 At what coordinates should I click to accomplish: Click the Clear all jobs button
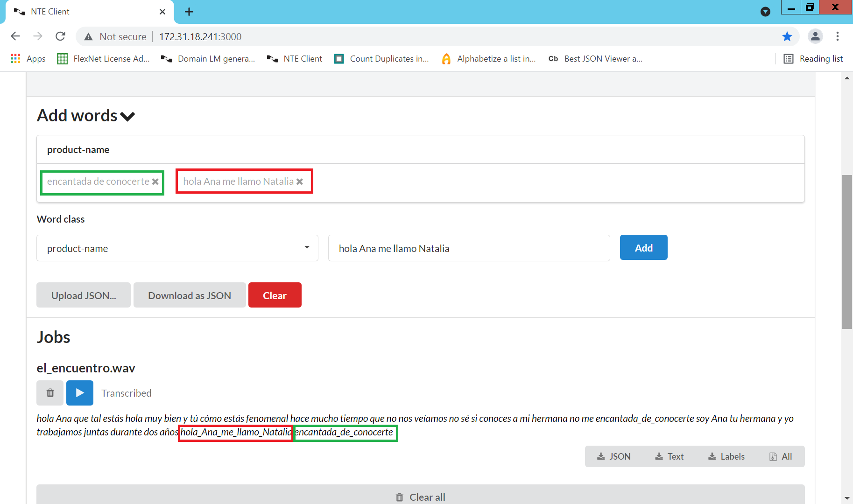[x=420, y=497]
